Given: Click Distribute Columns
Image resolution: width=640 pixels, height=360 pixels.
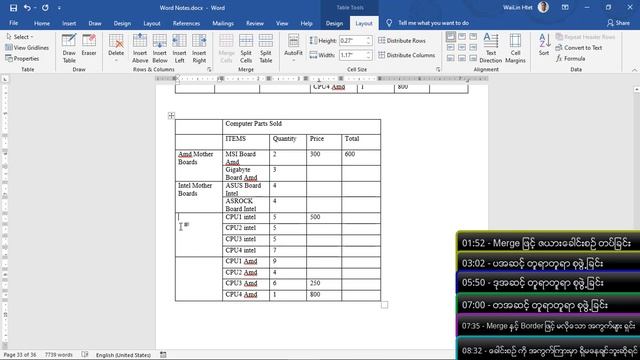Looking at the screenshot, I should click(x=407, y=55).
